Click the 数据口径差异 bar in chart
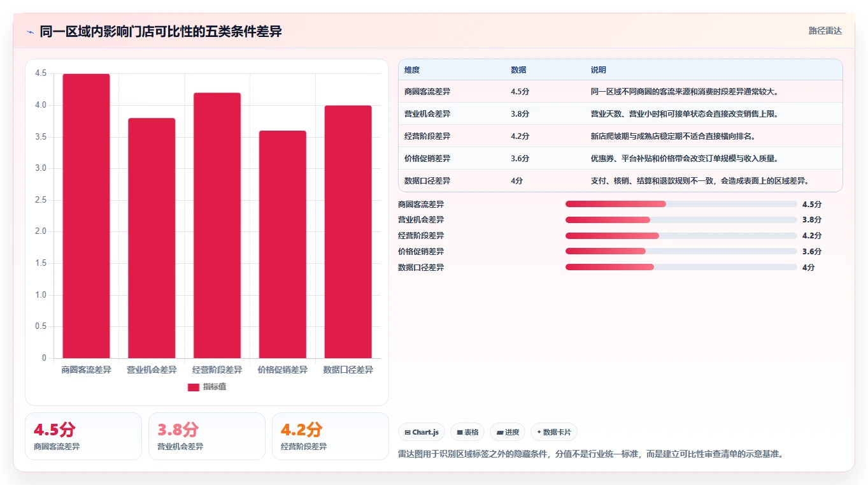The image size is (868, 485). tap(348, 232)
